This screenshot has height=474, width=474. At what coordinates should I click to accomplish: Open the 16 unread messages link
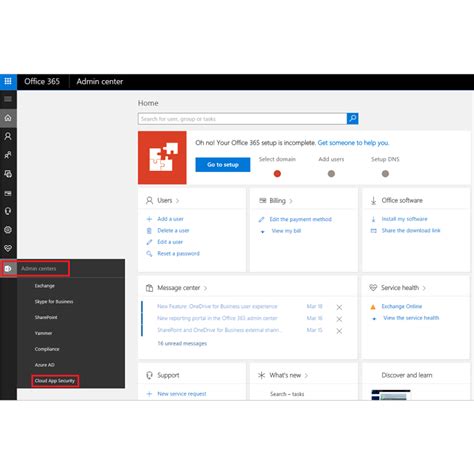pyautogui.click(x=182, y=343)
